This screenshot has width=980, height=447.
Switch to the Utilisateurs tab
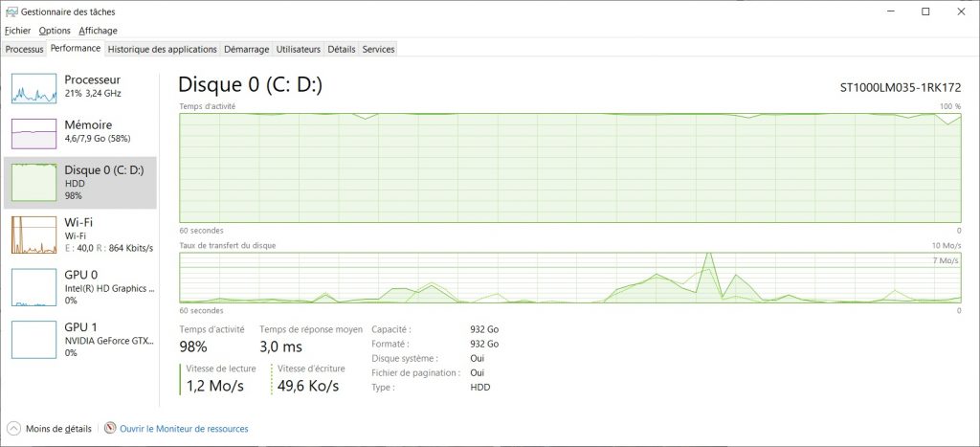(x=299, y=49)
